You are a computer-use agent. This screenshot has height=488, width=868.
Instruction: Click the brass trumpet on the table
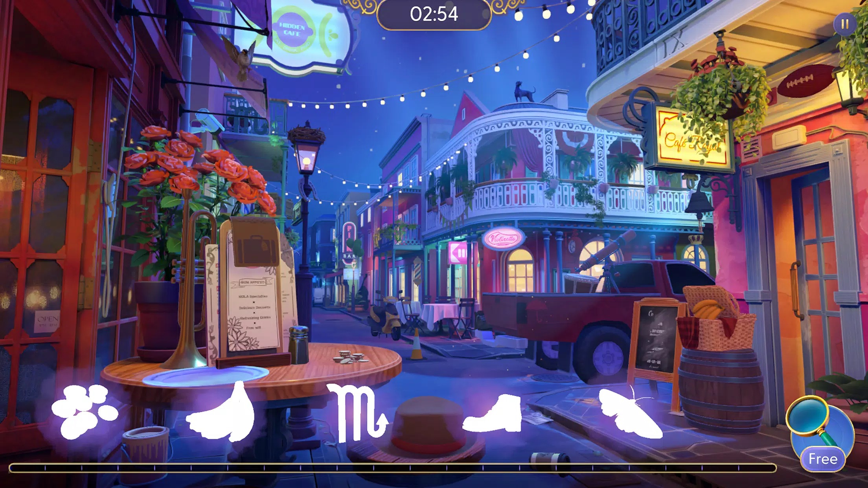tap(191, 291)
